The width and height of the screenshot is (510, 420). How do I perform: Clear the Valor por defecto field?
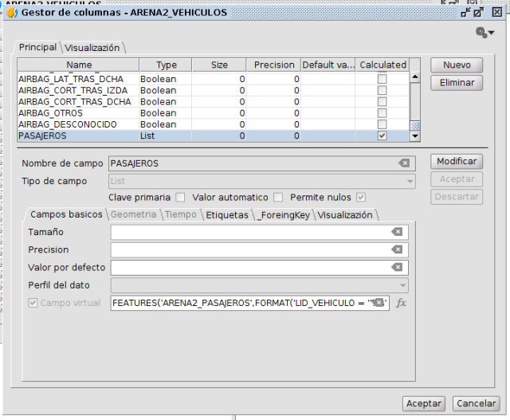point(397,268)
